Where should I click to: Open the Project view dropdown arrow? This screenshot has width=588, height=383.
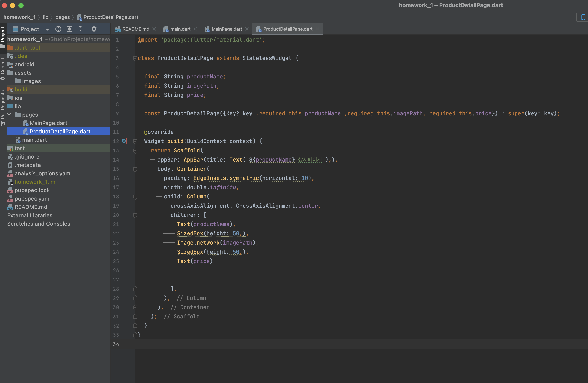click(x=47, y=29)
